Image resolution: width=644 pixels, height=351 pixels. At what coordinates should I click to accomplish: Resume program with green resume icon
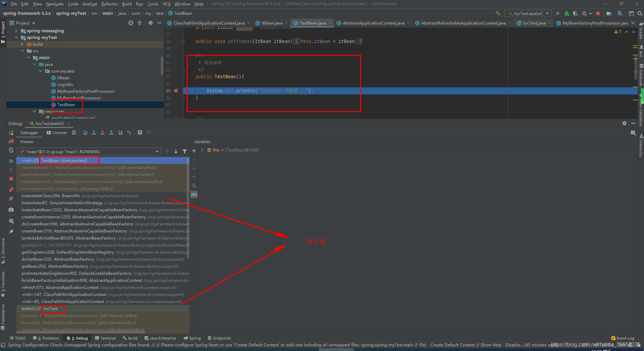(x=11, y=161)
